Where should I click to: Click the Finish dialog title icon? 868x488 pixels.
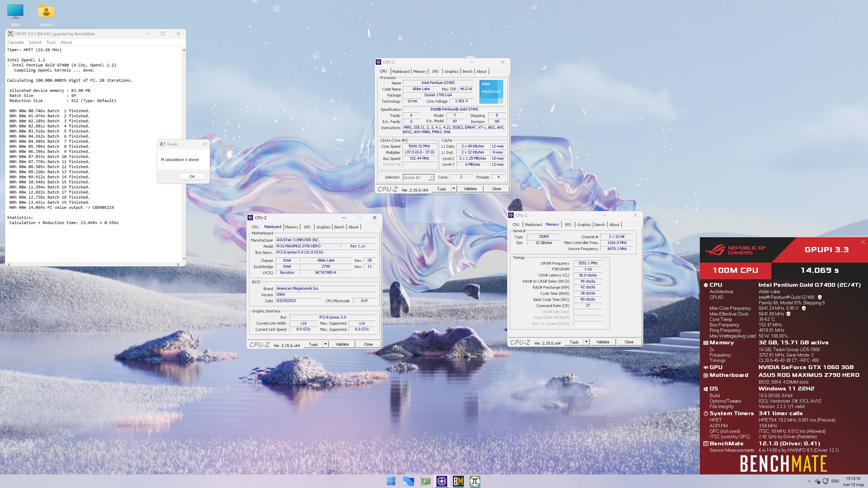coord(162,144)
